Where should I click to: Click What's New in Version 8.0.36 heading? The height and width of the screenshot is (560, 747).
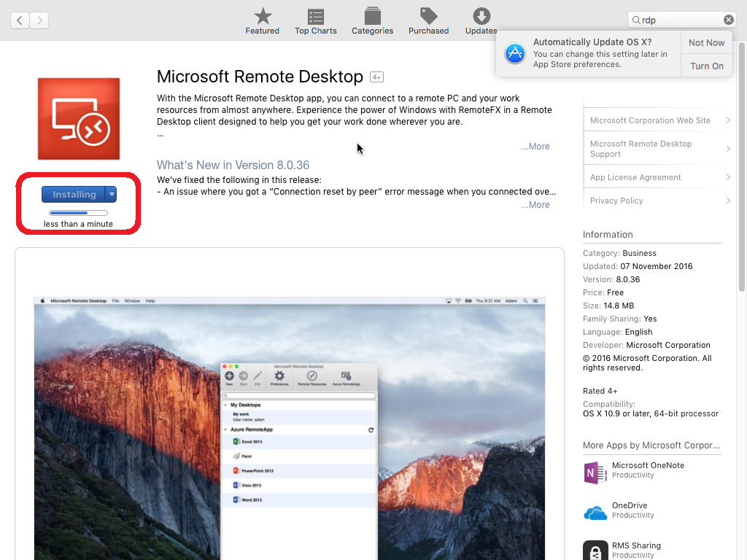click(233, 165)
